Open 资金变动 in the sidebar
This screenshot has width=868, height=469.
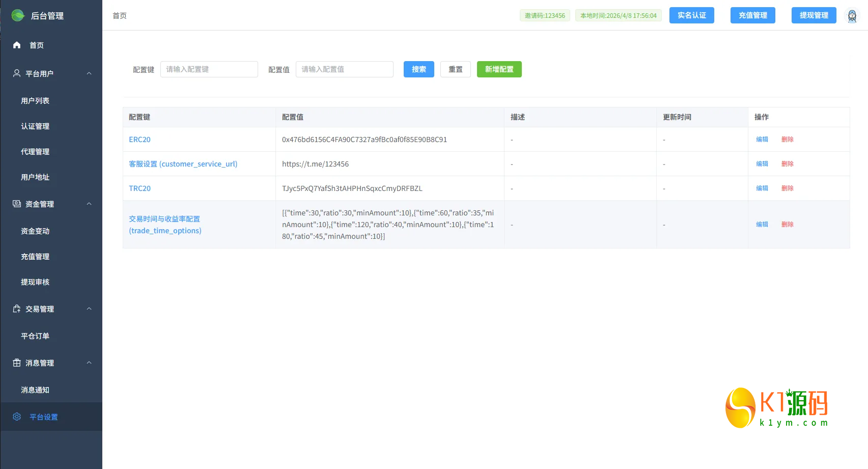[51, 231]
